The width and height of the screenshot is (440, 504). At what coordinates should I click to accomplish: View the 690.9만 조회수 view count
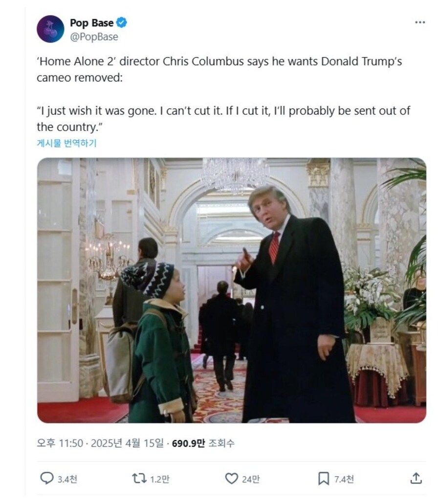tap(203, 443)
